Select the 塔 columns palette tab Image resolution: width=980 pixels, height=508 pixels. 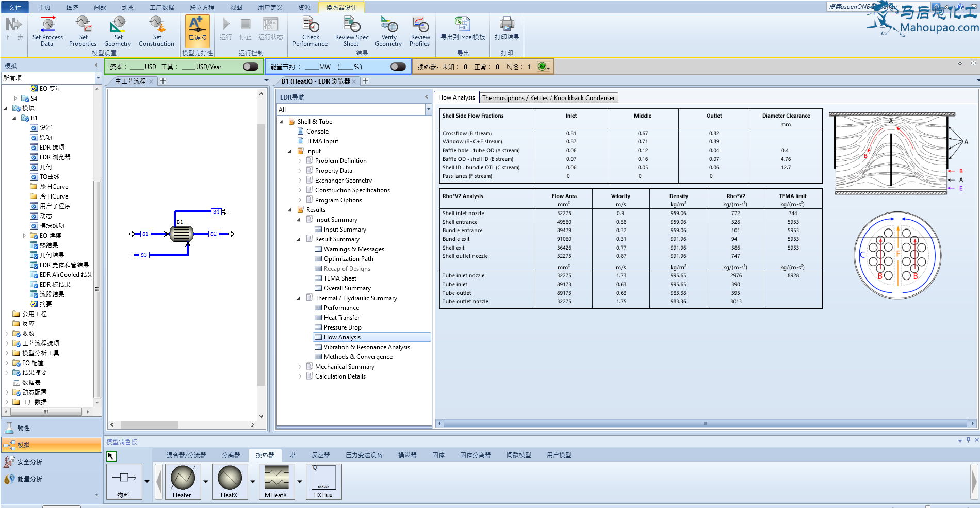pos(293,455)
